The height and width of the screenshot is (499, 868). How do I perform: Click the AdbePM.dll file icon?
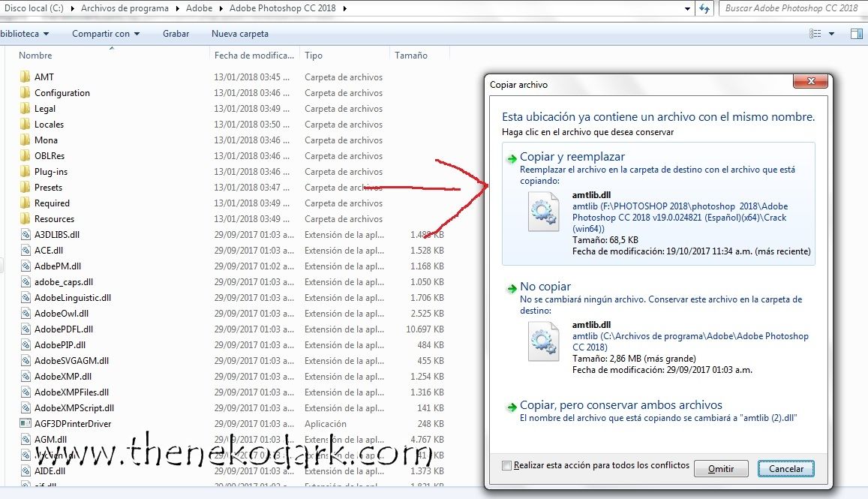26,266
